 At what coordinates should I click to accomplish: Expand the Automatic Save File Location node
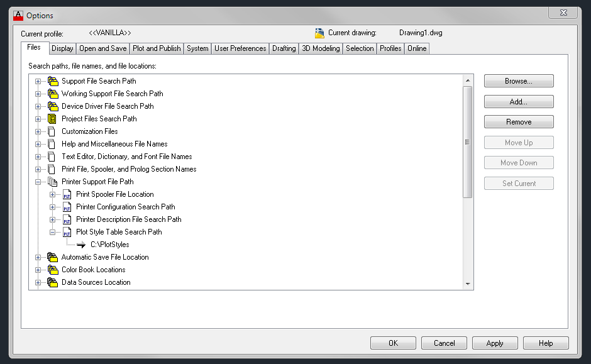[x=38, y=257]
